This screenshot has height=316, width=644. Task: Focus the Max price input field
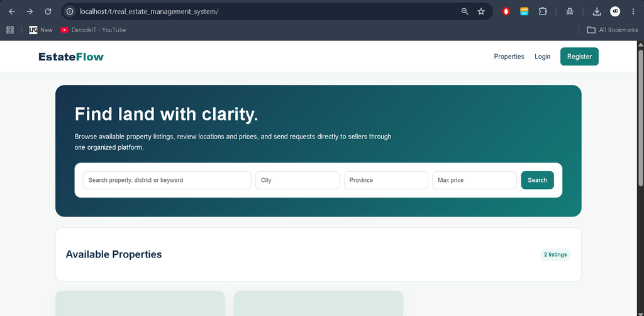474,180
